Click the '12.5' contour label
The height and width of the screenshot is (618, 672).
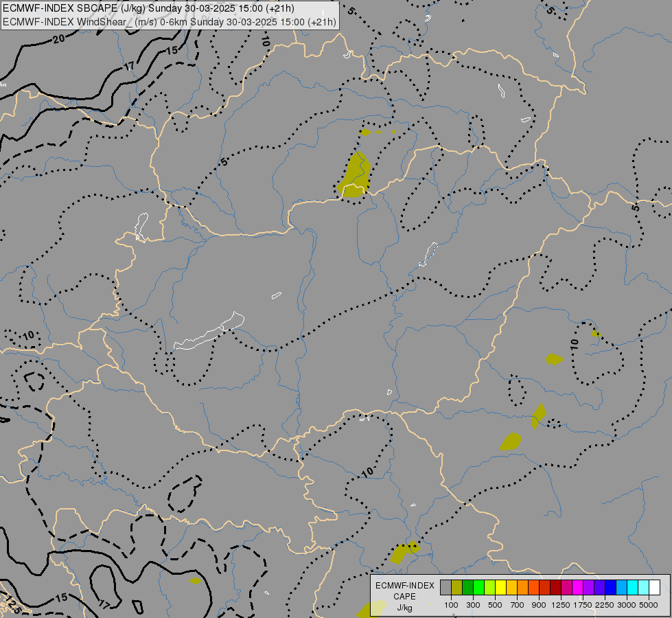tap(12, 604)
